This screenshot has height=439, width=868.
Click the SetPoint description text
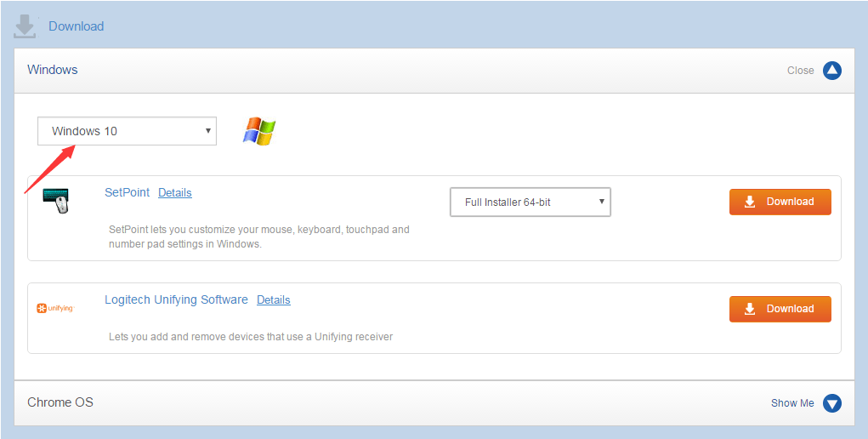click(259, 237)
